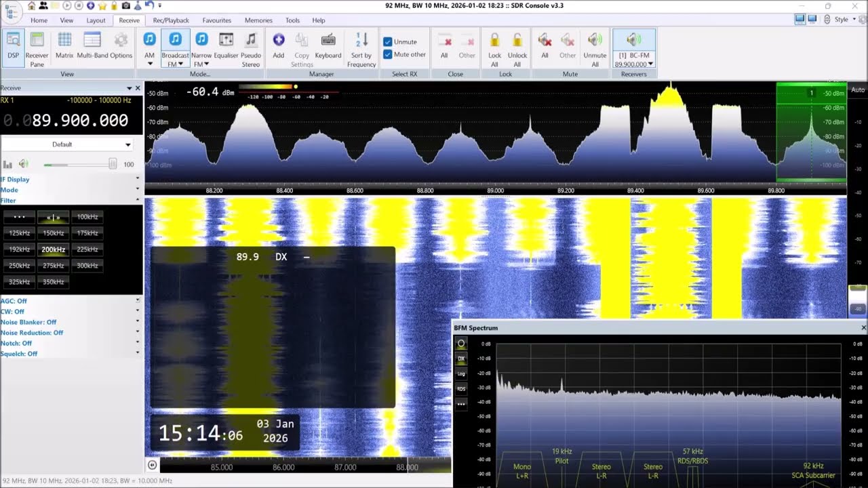Click the undo arrow in quick access toolbar
The width and height of the screenshot is (868, 488).
149,5
